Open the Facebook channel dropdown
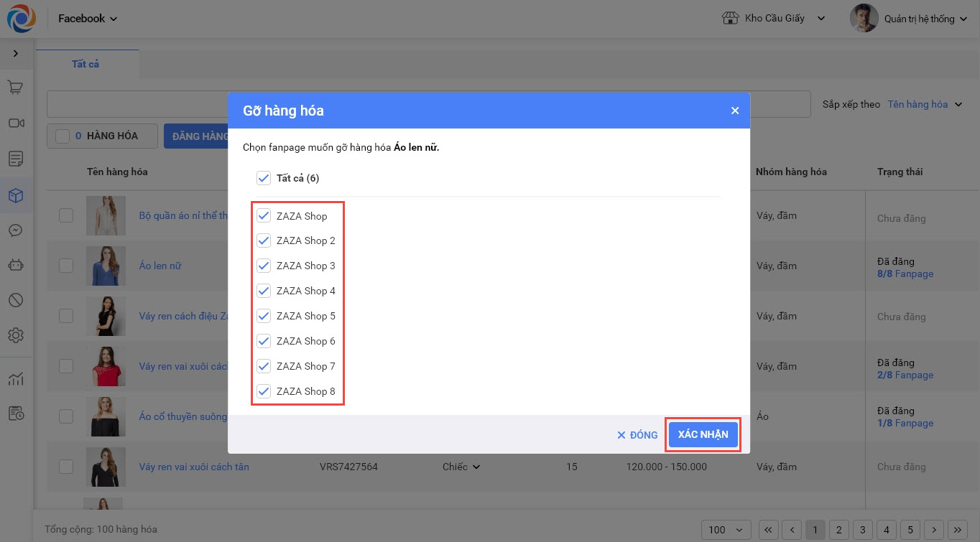The width and height of the screenshot is (980, 542). tap(88, 19)
